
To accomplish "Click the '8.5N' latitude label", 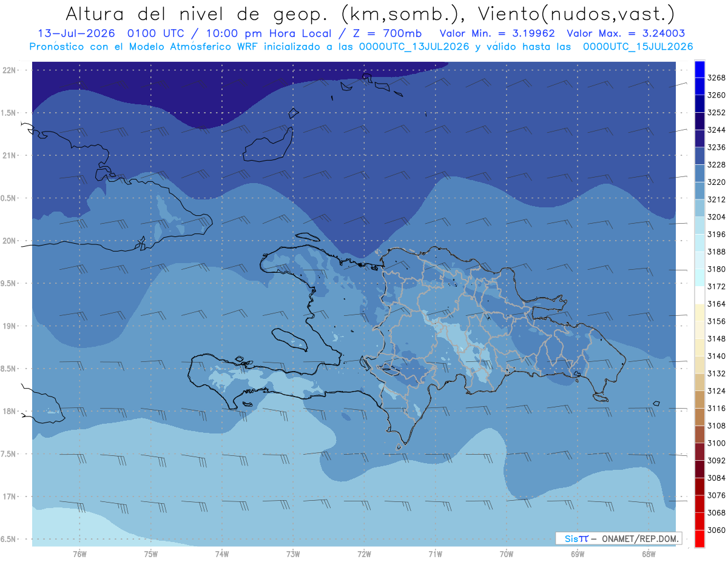I will (9, 369).
